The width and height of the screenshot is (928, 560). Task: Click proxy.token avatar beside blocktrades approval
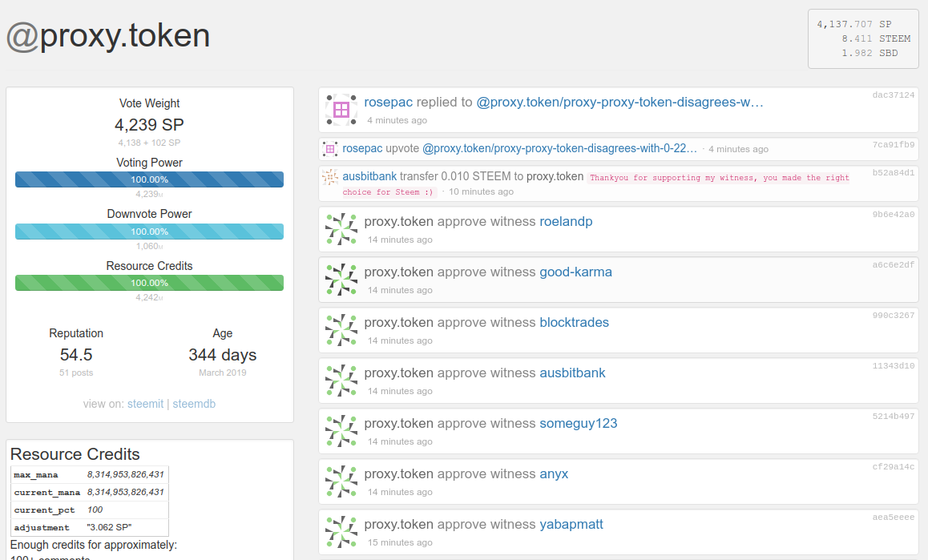coord(341,330)
